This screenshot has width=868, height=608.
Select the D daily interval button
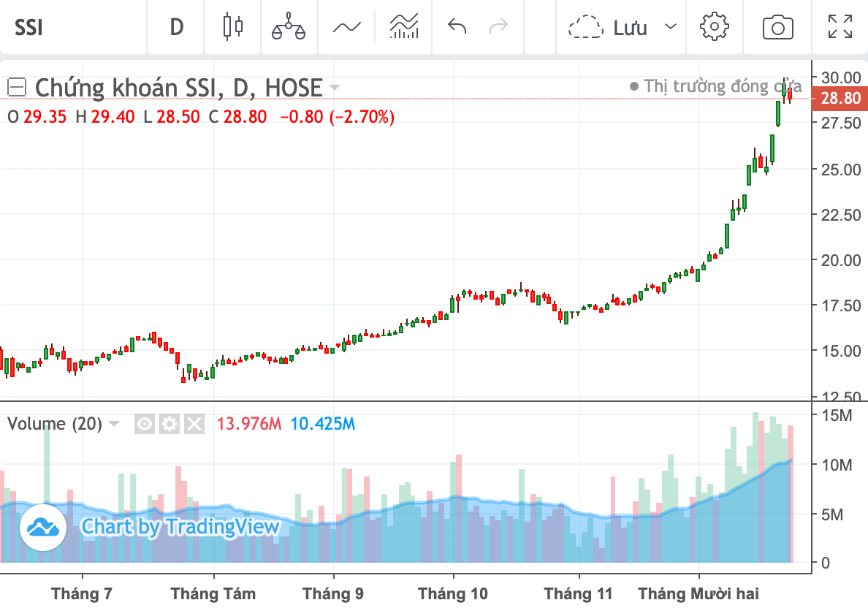pyautogui.click(x=176, y=26)
